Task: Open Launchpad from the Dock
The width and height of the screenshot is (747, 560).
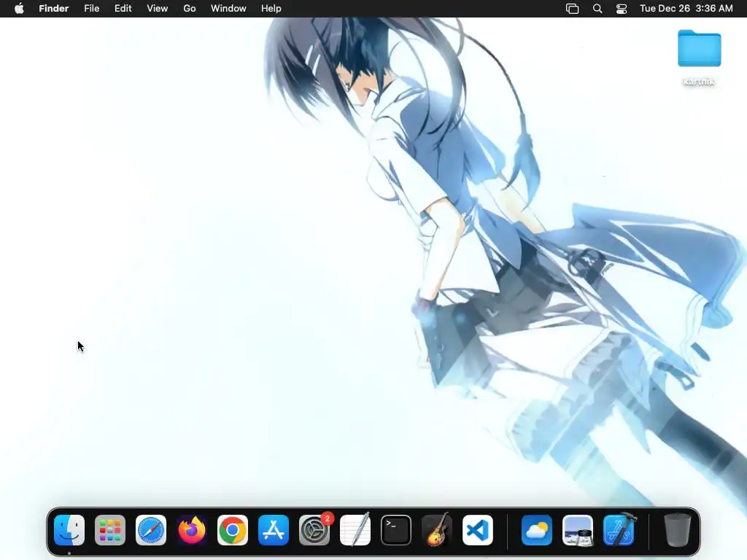Action: 110,530
